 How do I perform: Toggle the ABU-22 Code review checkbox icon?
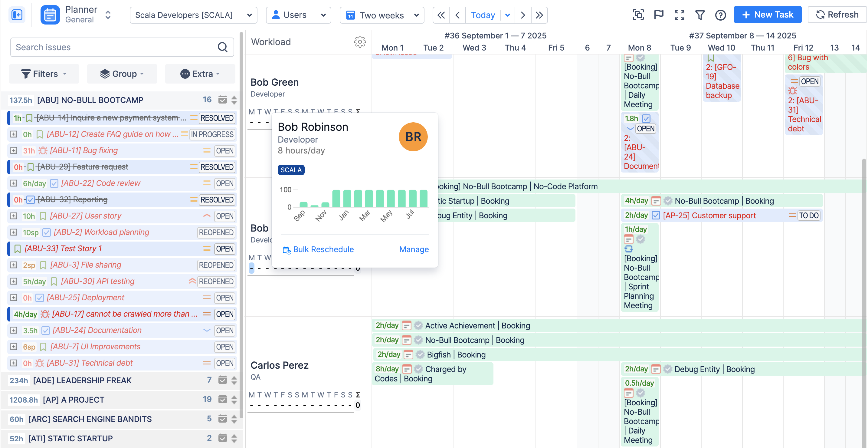click(x=54, y=183)
